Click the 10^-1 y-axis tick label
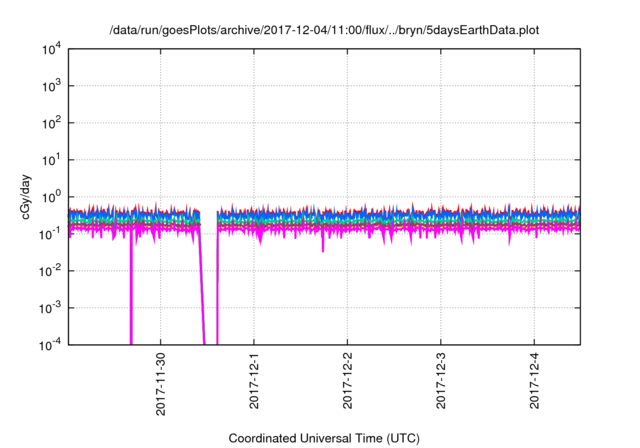The height and width of the screenshot is (448, 640). click(50, 234)
